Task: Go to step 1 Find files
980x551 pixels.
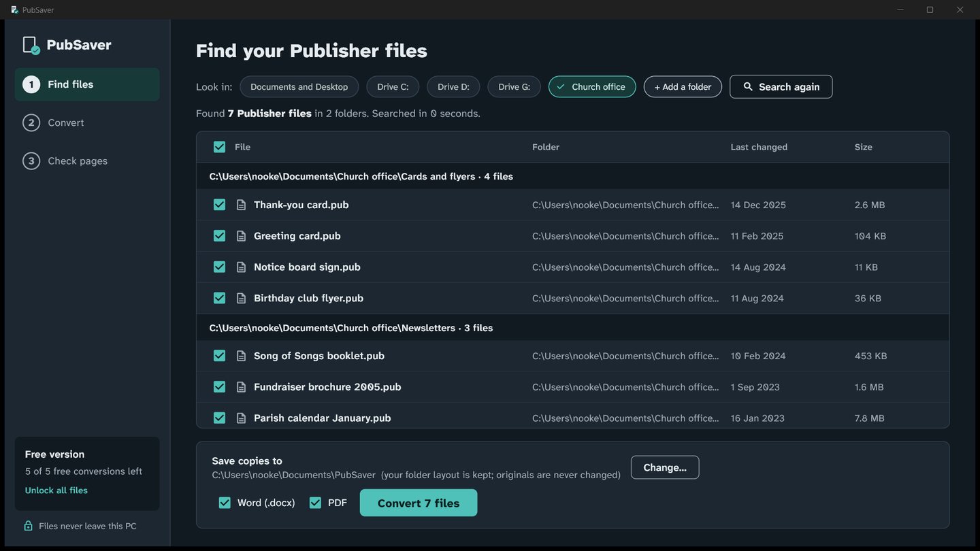Action: click(x=87, y=84)
